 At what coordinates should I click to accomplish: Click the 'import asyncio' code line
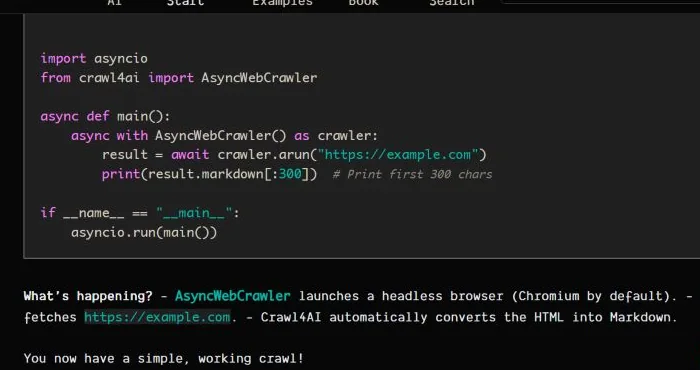pyautogui.click(x=94, y=58)
